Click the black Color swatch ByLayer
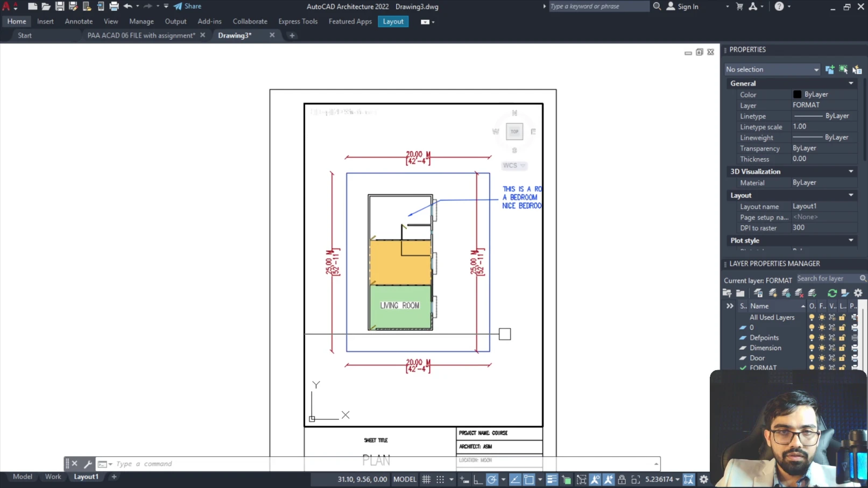 pos(797,95)
